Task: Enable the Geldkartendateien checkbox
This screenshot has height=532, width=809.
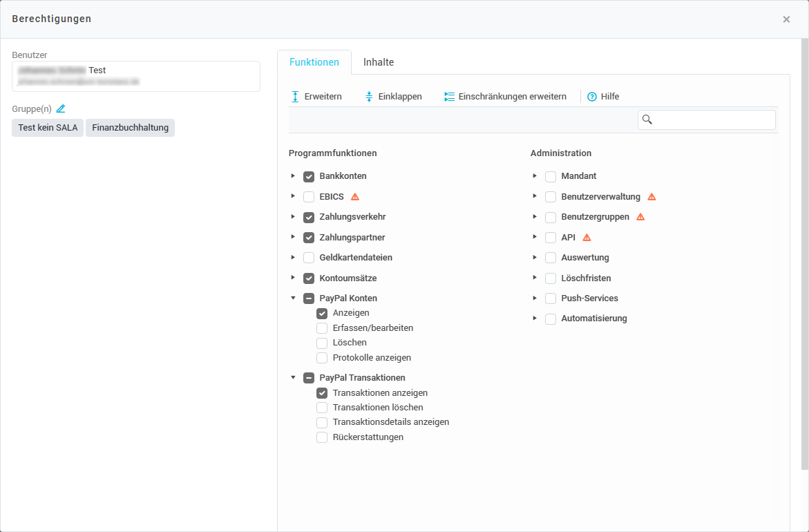Action: pos(309,258)
